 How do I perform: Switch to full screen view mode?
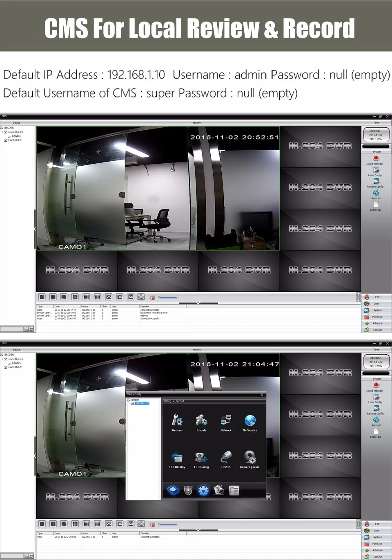141,297
